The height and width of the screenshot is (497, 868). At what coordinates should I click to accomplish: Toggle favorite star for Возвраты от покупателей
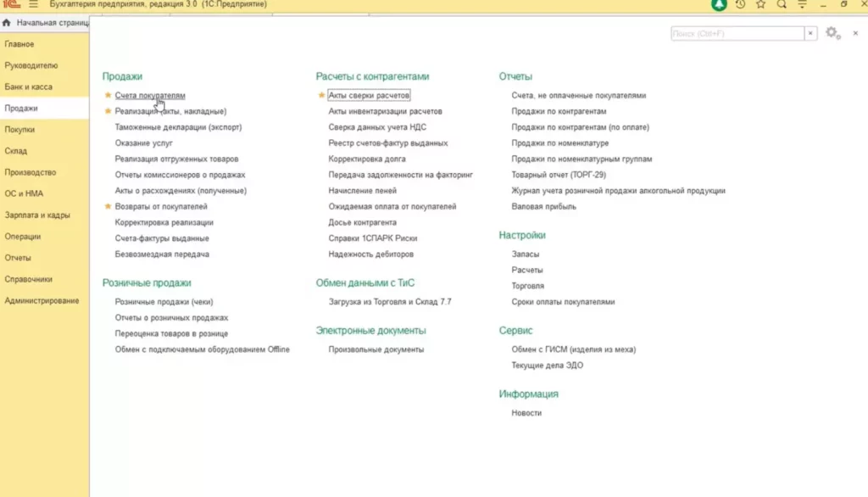click(108, 206)
